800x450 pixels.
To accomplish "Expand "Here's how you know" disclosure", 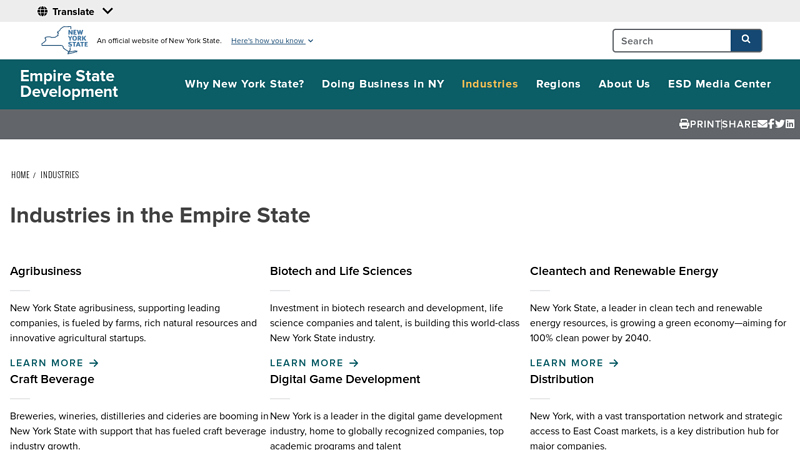I will pyautogui.click(x=272, y=41).
